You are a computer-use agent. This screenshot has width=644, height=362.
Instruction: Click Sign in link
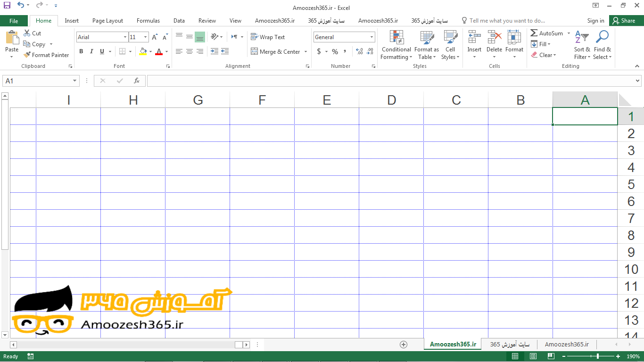(595, 21)
